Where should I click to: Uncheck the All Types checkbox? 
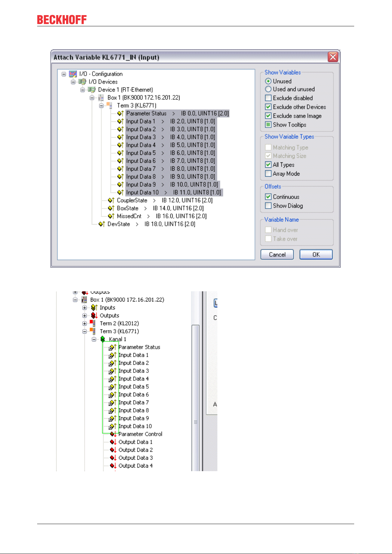point(268,165)
